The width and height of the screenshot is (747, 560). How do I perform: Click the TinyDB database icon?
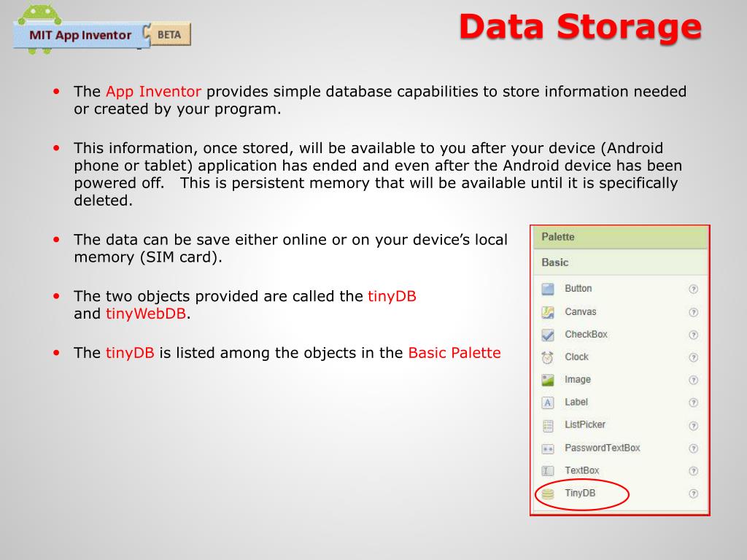pyautogui.click(x=548, y=494)
